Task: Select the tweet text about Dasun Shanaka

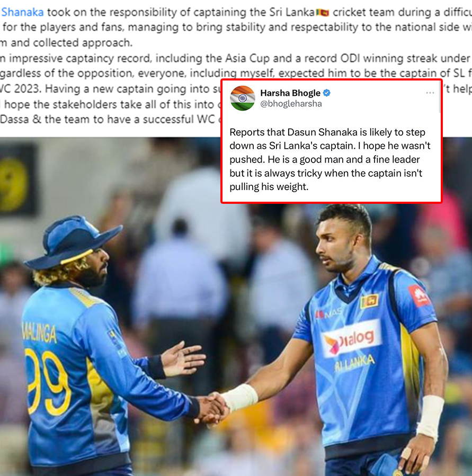Action: (330, 159)
